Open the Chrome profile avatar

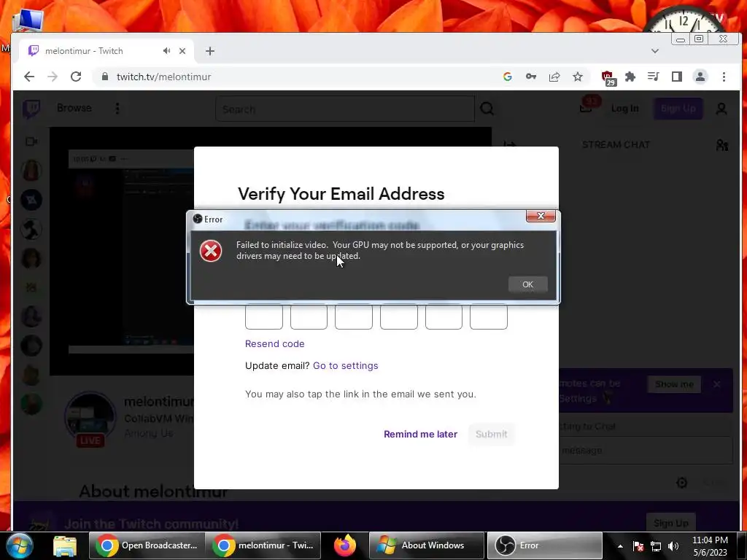[x=700, y=77]
